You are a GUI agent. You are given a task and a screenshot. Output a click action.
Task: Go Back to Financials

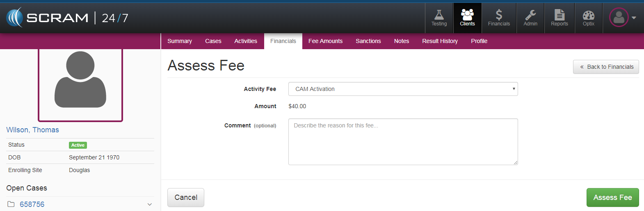point(606,67)
